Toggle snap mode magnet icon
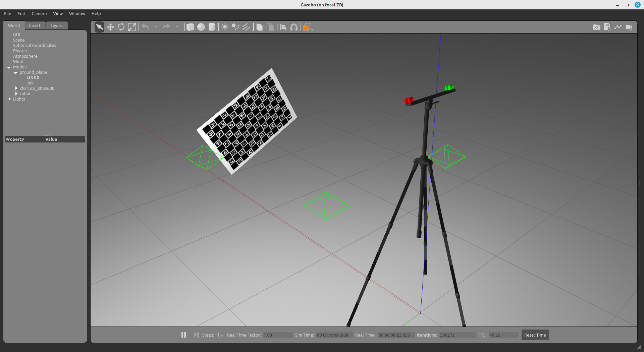This screenshot has height=352, width=644. point(294,27)
